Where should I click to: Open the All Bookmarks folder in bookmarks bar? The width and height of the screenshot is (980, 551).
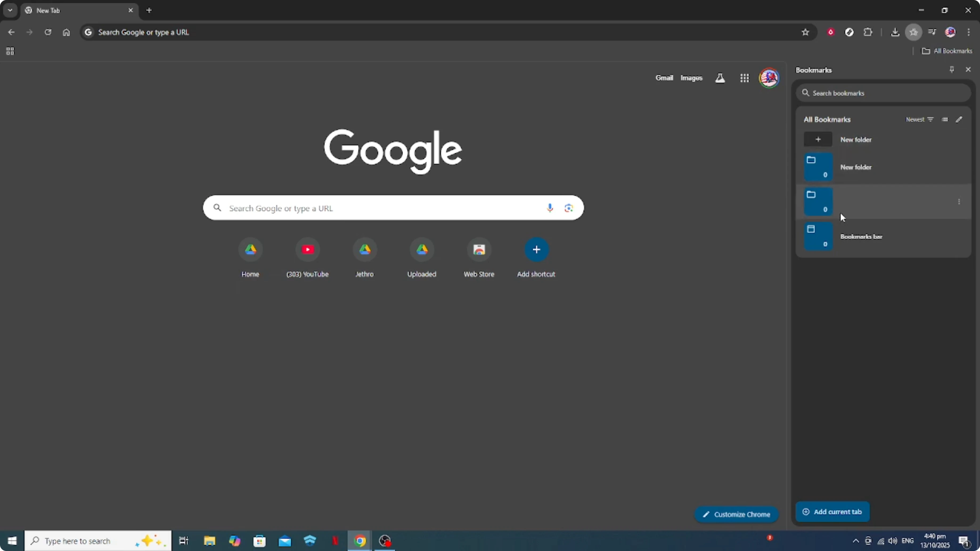[947, 51]
